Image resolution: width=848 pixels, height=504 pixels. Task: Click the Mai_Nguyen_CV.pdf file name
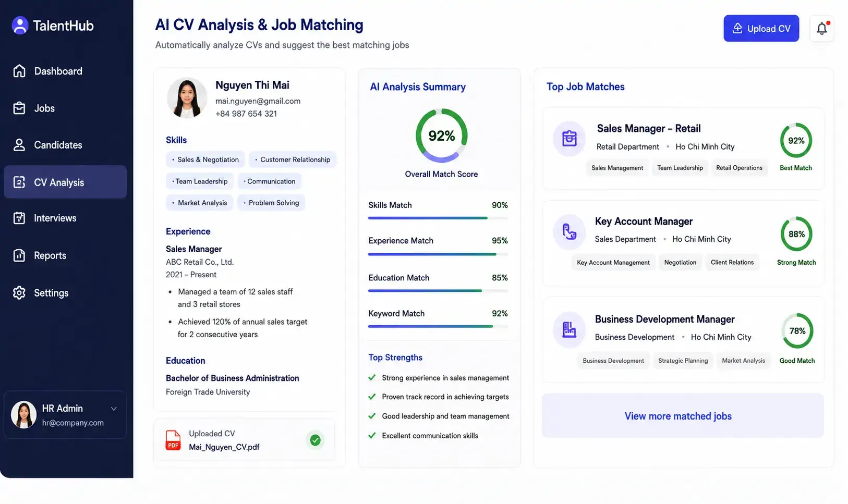pos(224,447)
